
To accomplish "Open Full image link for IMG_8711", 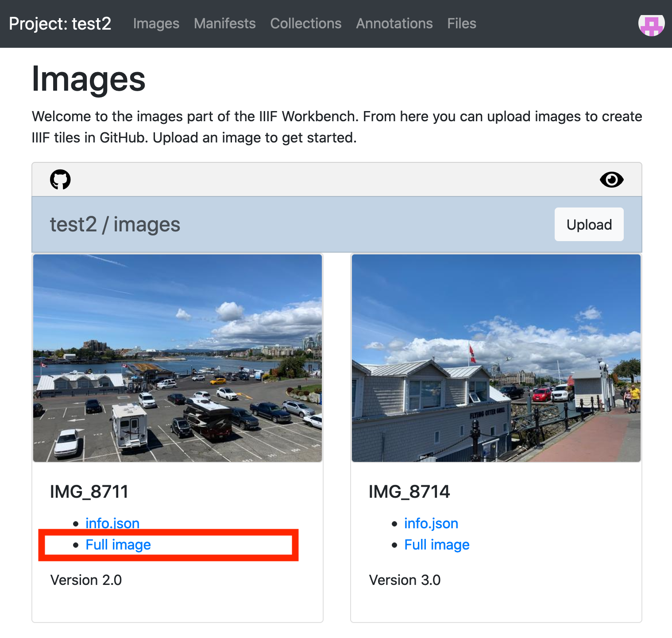I will (118, 545).
